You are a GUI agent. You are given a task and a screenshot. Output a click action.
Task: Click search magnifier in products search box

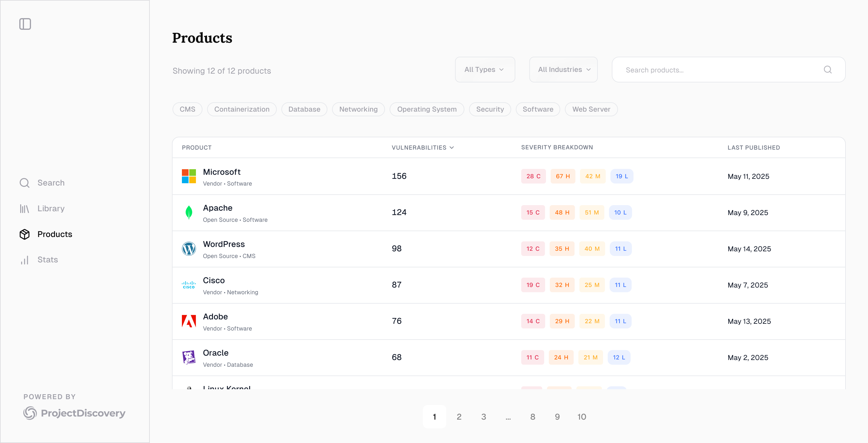click(x=828, y=70)
